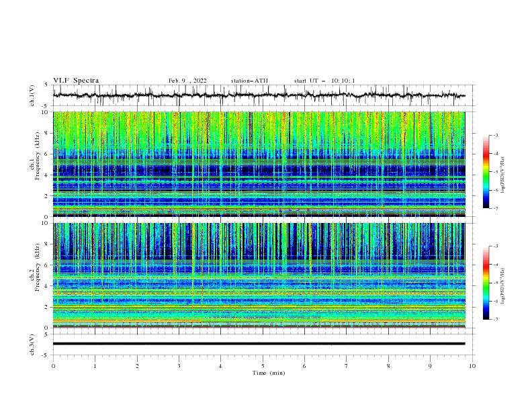Click the "ch.3(V)" axis label
The height and width of the screenshot is (411, 532).
point(32,345)
